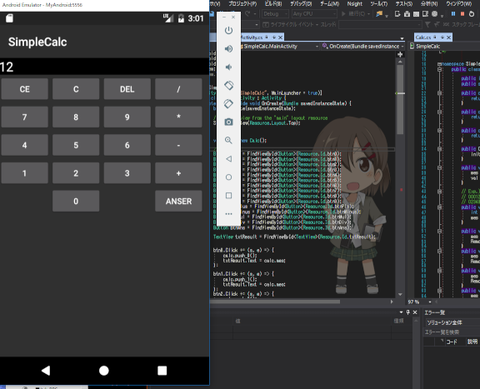Tap the ANSER button
Screen dimensions: 480x389
[x=178, y=201]
